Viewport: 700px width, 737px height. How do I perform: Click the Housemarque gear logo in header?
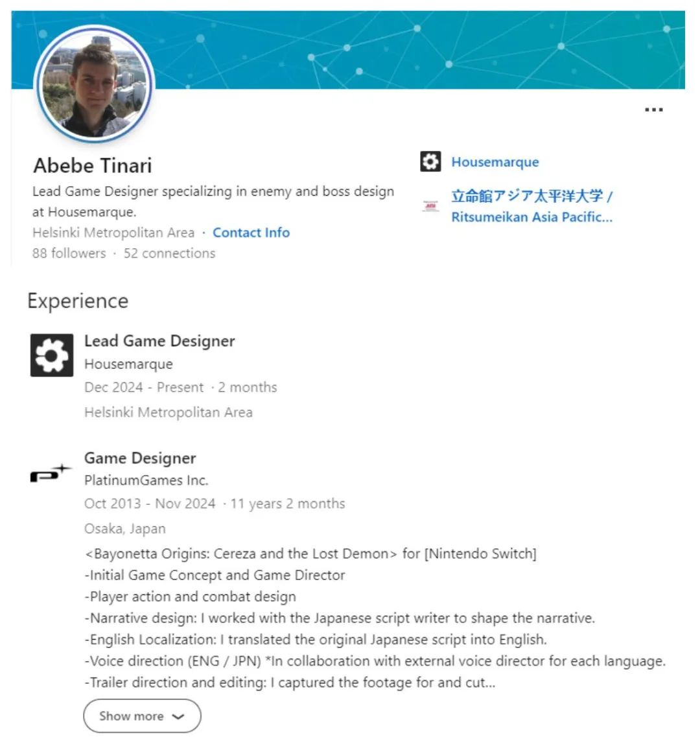(x=430, y=161)
